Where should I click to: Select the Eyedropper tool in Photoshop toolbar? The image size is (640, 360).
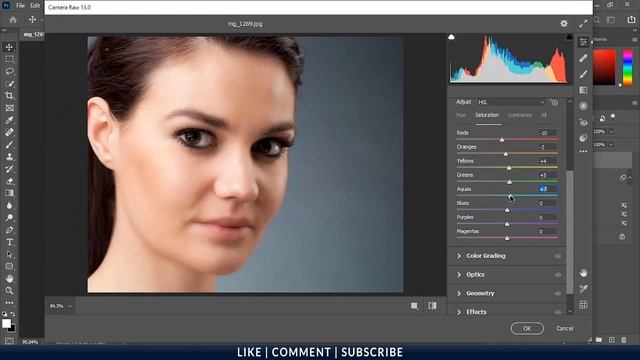(x=9, y=120)
